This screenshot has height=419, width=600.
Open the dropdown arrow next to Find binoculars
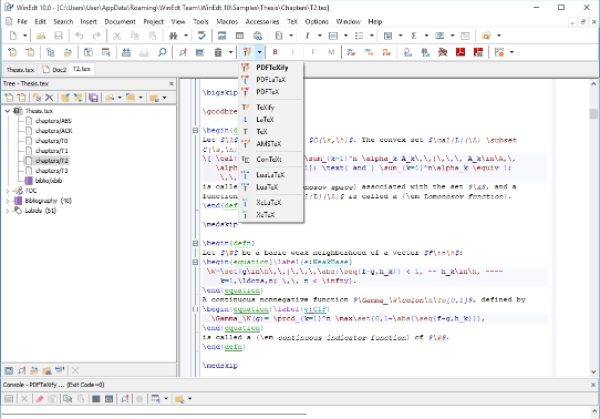[x=186, y=36]
